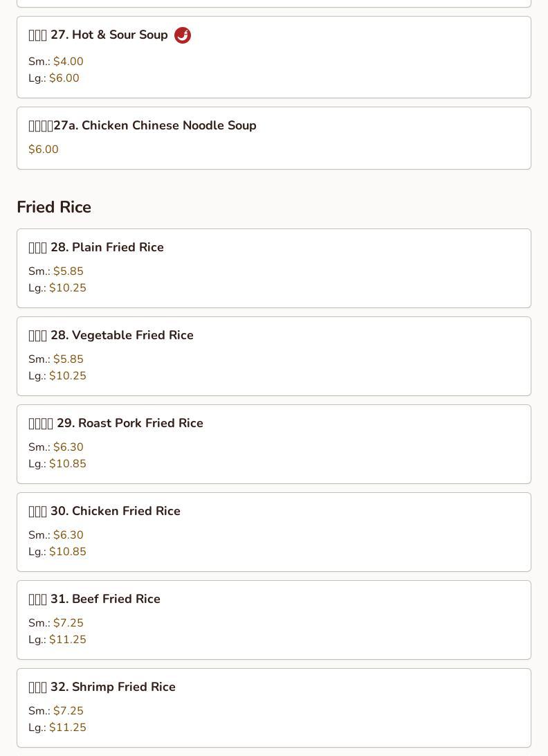This screenshot has height=756, width=548.
Task: Click Plain Fried Rice large price $10.25
Action: point(68,288)
